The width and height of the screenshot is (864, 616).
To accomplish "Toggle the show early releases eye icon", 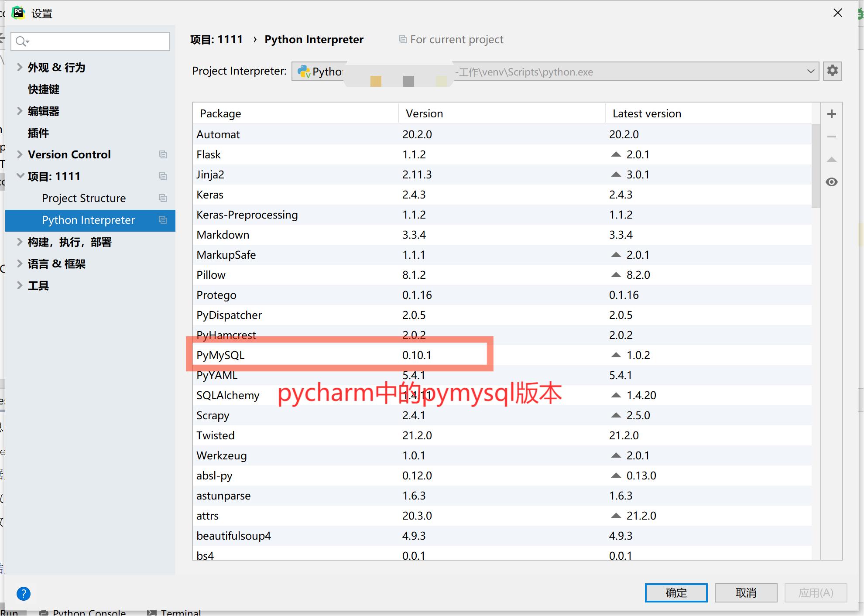I will pyautogui.click(x=832, y=182).
